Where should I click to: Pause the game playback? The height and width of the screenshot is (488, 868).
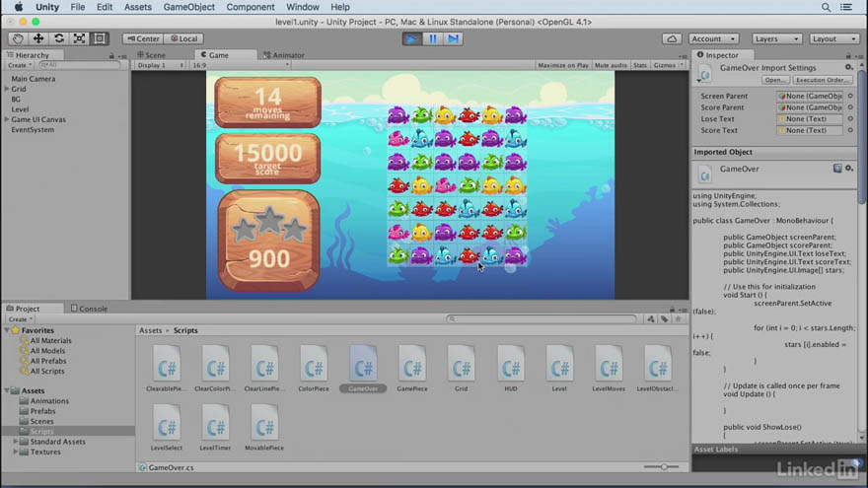point(432,38)
